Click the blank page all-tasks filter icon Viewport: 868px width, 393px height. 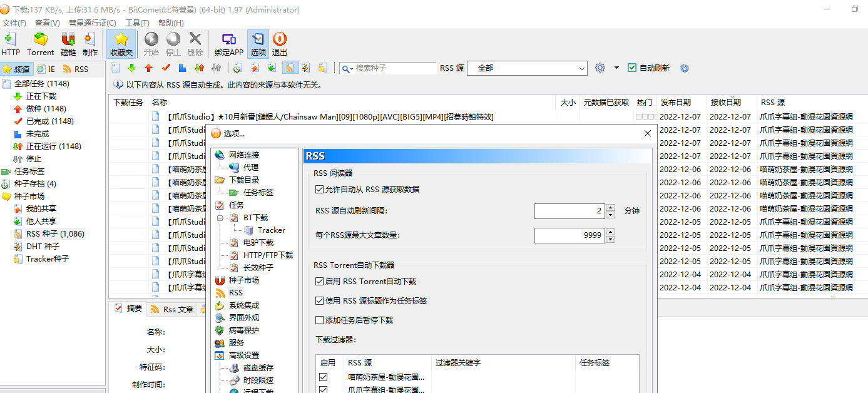[115, 68]
